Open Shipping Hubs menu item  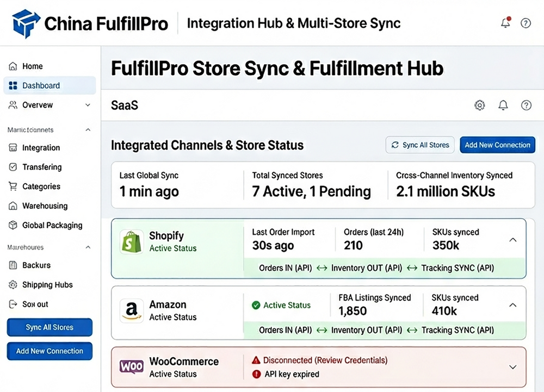tap(50, 284)
